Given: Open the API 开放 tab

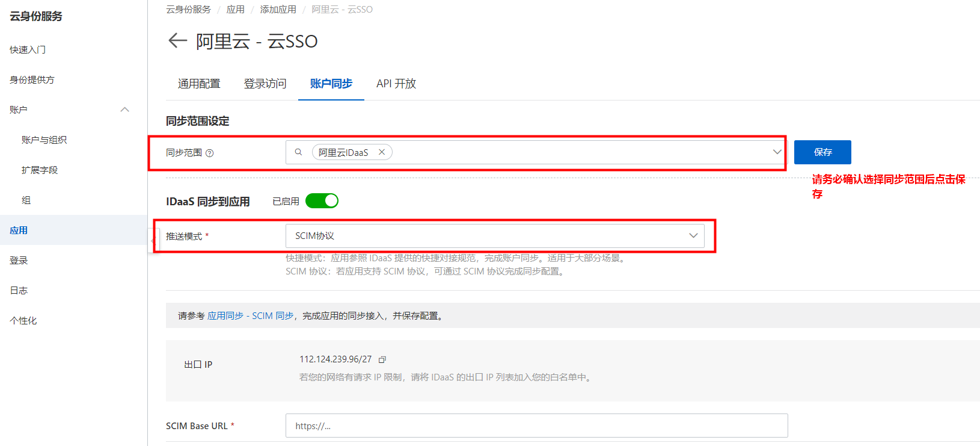Looking at the screenshot, I should pyautogui.click(x=396, y=84).
